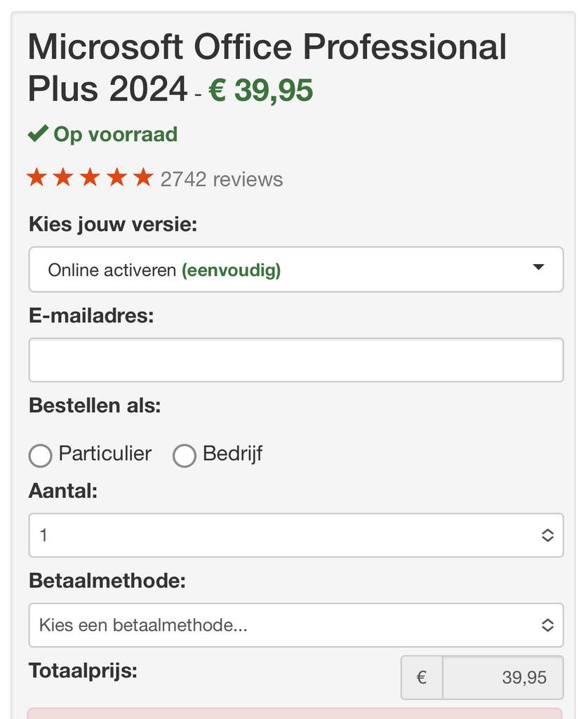This screenshot has width=588, height=719.
Task: Click inside the E-mailadres input field
Action: pyautogui.click(x=295, y=359)
